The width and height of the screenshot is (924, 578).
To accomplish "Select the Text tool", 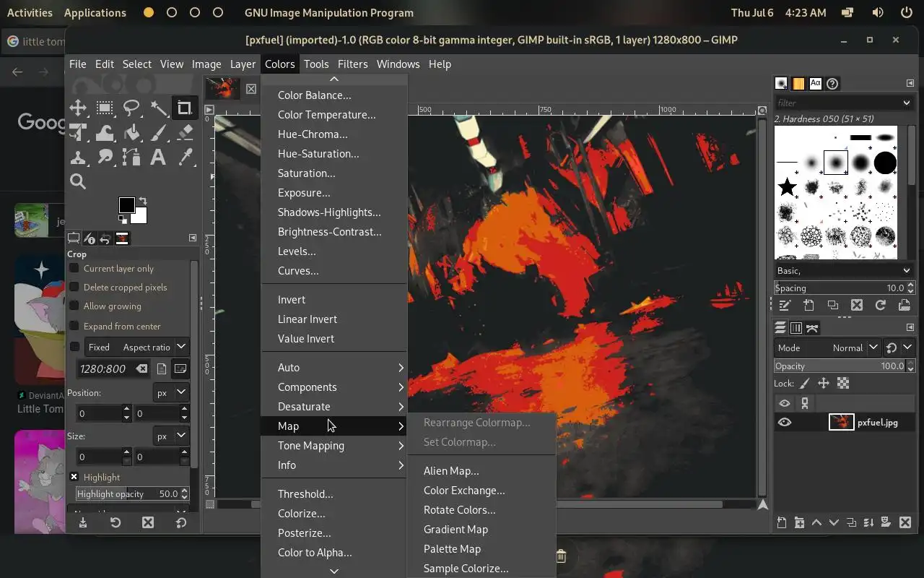I will point(158,157).
